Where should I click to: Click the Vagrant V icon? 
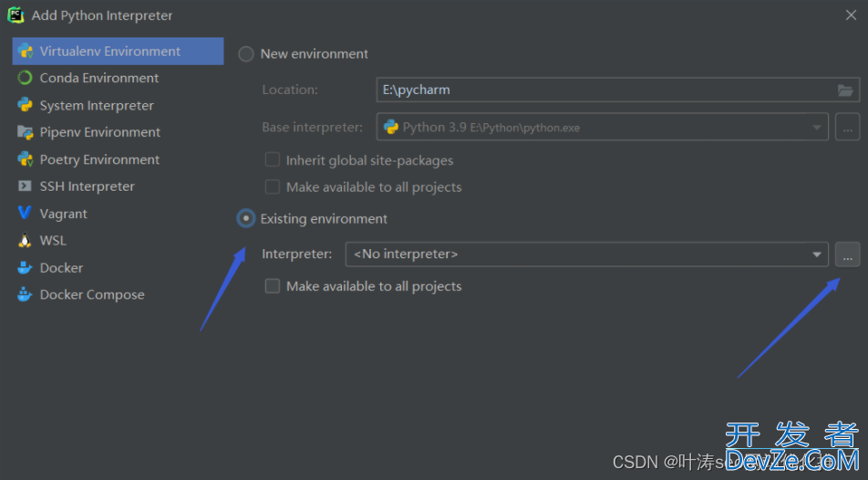(x=25, y=214)
